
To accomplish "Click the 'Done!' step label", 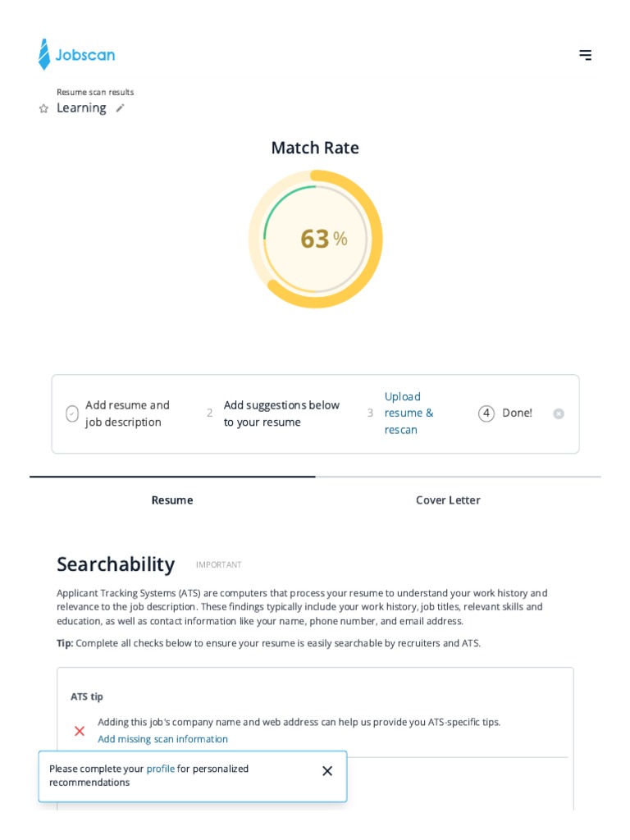I will coord(517,413).
